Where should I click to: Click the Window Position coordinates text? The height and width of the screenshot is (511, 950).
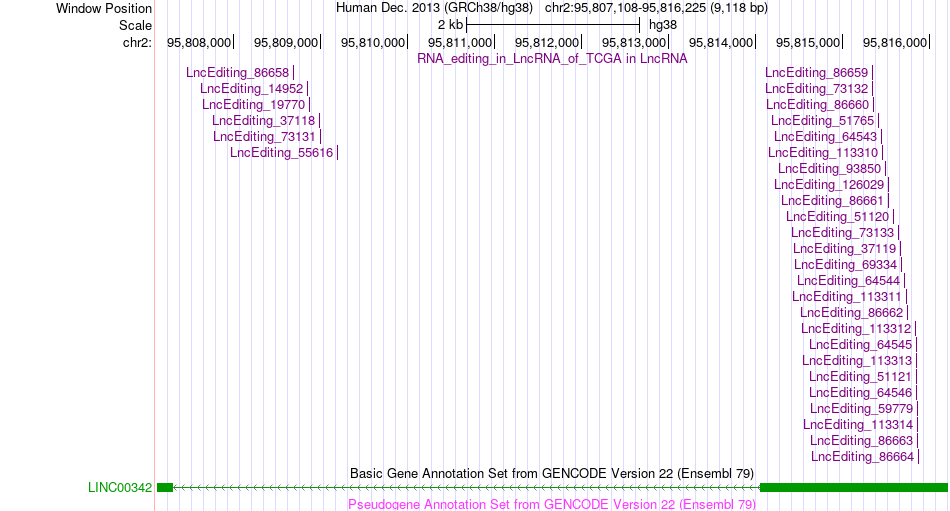[656, 8]
